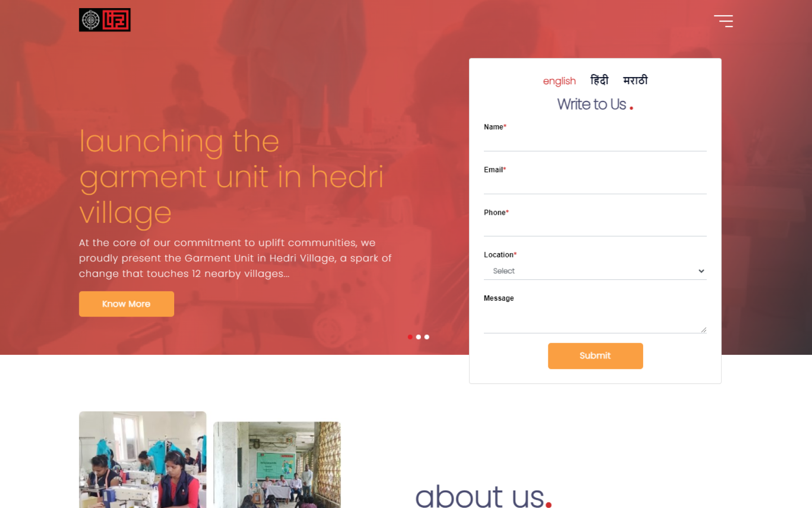
Task: Select the third carousel dot
Action: [x=427, y=337]
